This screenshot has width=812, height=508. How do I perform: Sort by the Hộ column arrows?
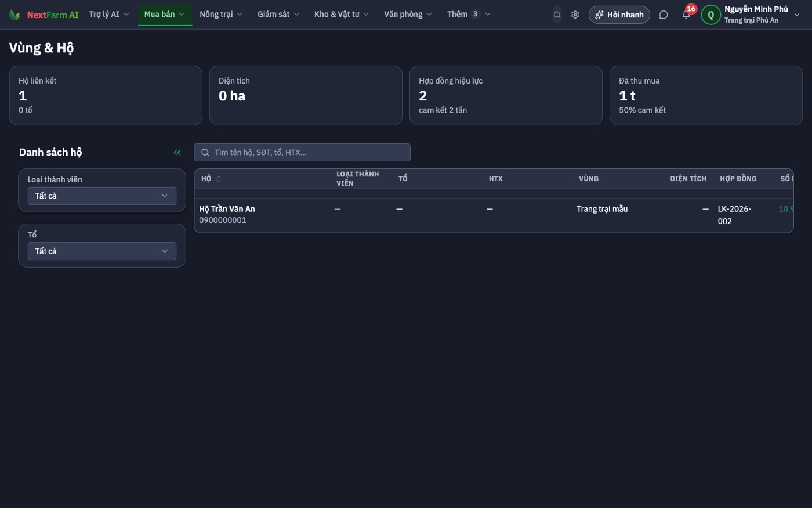219,179
